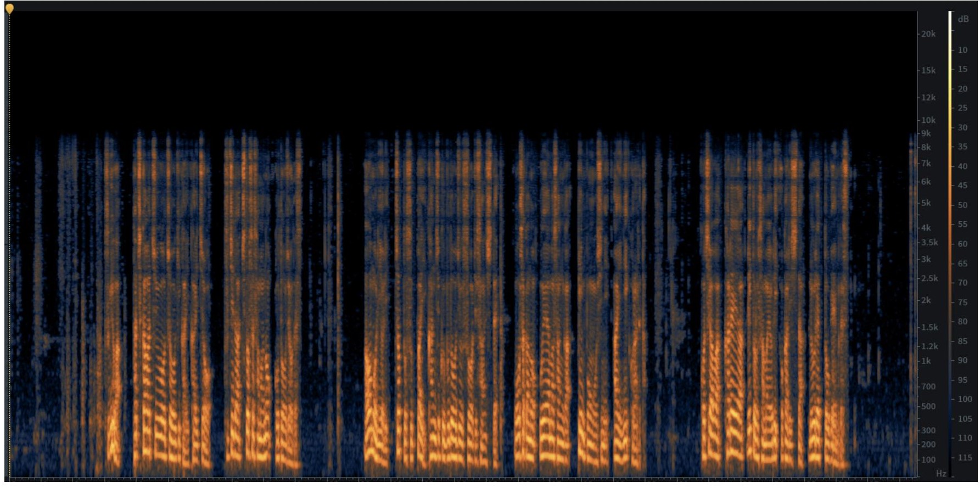Click the 200 Hz frequency ruler mark
Viewport: 980px width, 493px height.
click(x=928, y=445)
